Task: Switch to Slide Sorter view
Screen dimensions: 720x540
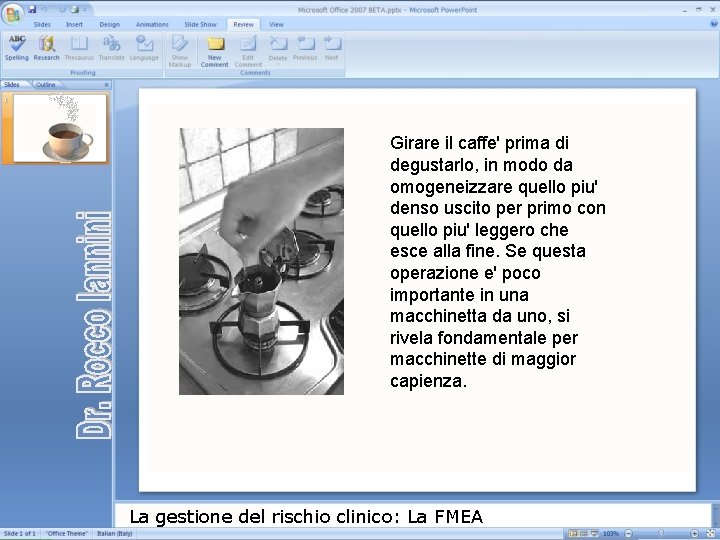Action: [x=584, y=534]
